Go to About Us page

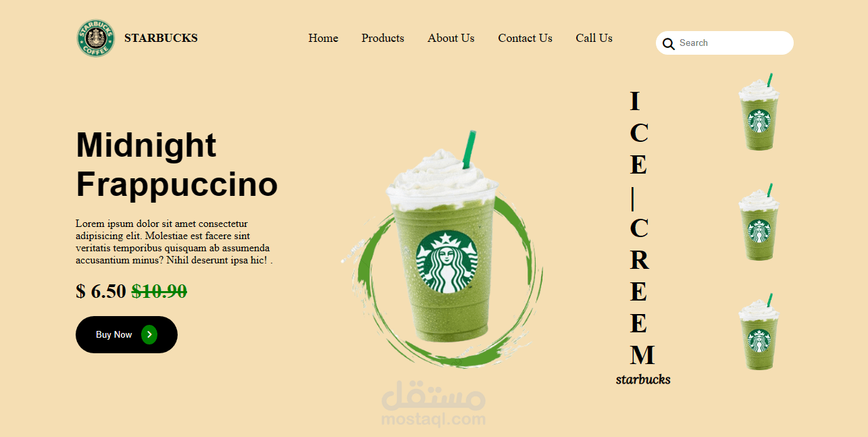(x=451, y=38)
